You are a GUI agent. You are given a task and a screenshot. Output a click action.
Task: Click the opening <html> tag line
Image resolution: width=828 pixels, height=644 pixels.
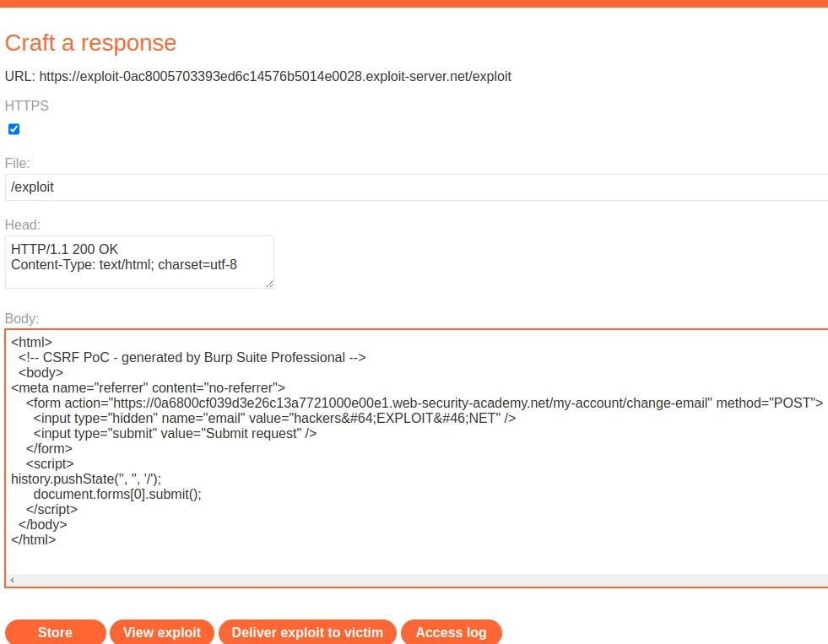point(32,343)
